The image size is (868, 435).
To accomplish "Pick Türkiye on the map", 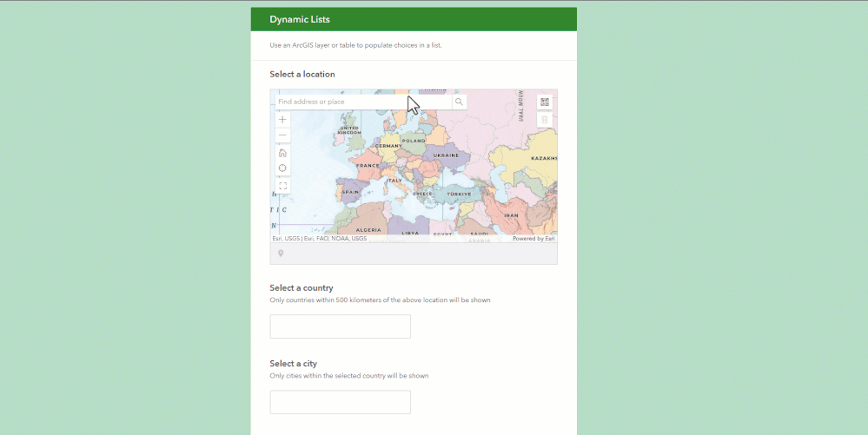I will point(459,194).
